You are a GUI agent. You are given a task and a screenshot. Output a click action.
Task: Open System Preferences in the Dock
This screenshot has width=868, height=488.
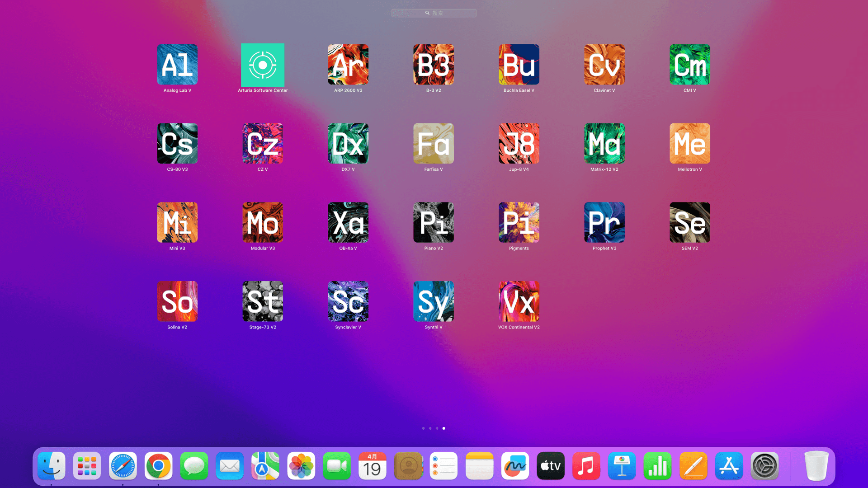pos(764,466)
